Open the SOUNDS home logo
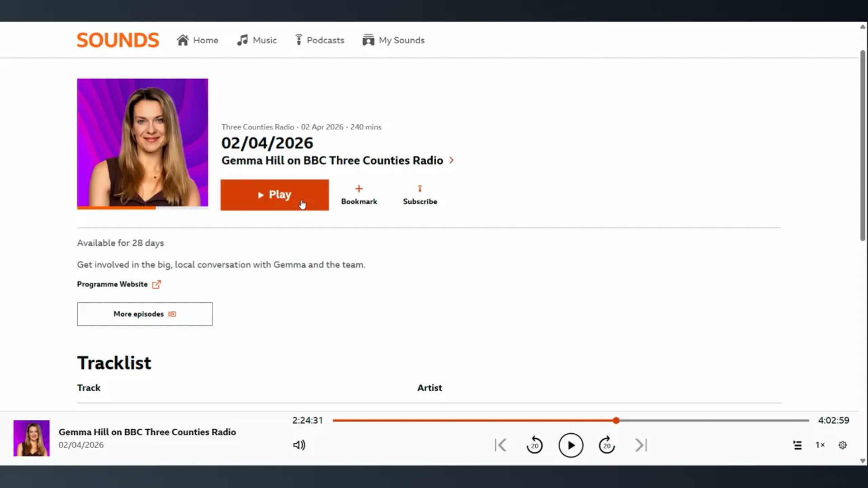Viewport: 868px width, 488px height. point(118,40)
